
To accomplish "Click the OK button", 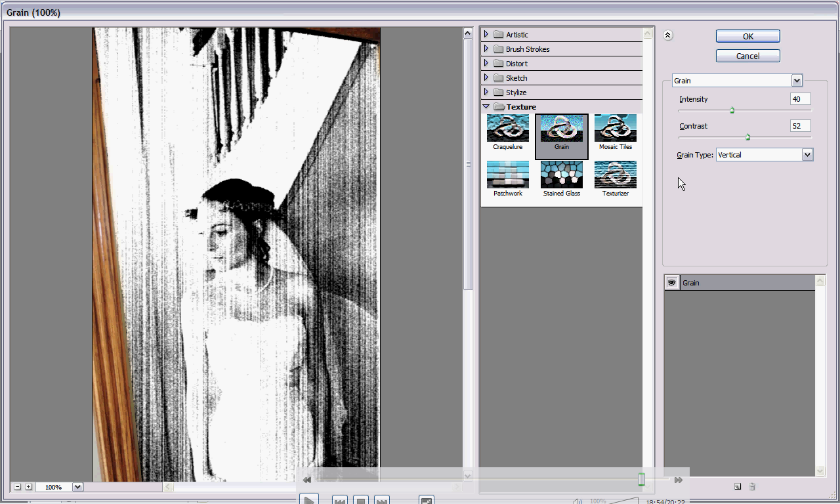I will click(747, 36).
